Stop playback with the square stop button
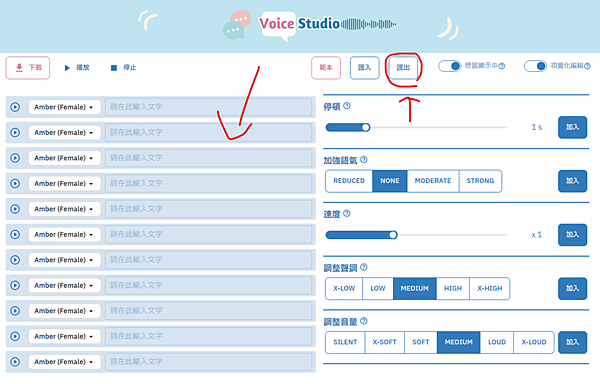This screenshot has width=600, height=384. pyautogui.click(x=123, y=68)
